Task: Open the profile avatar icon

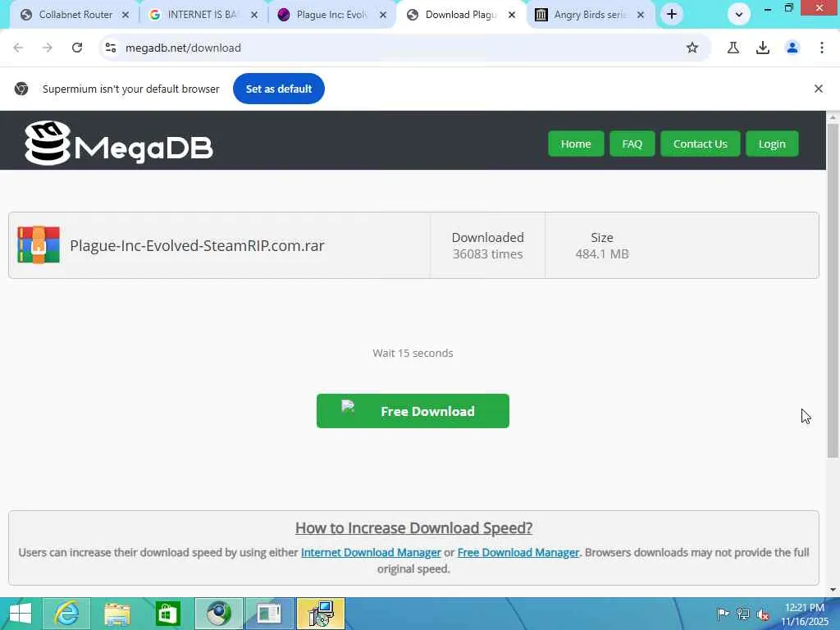Action: [792, 48]
